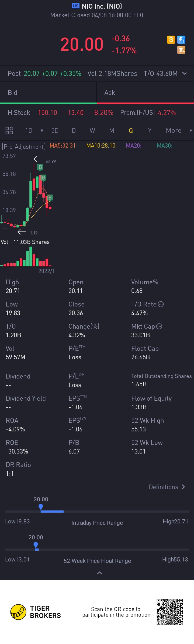
Task: Tap the topmost B buy marker on chart
Action: click(x=40, y=167)
